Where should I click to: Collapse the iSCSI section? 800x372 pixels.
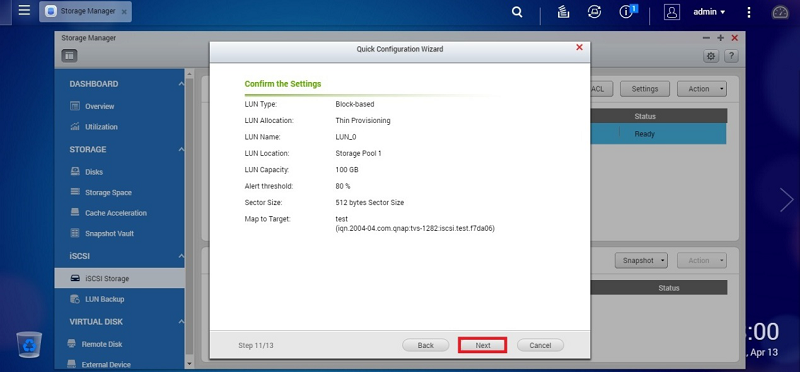click(x=181, y=256)
